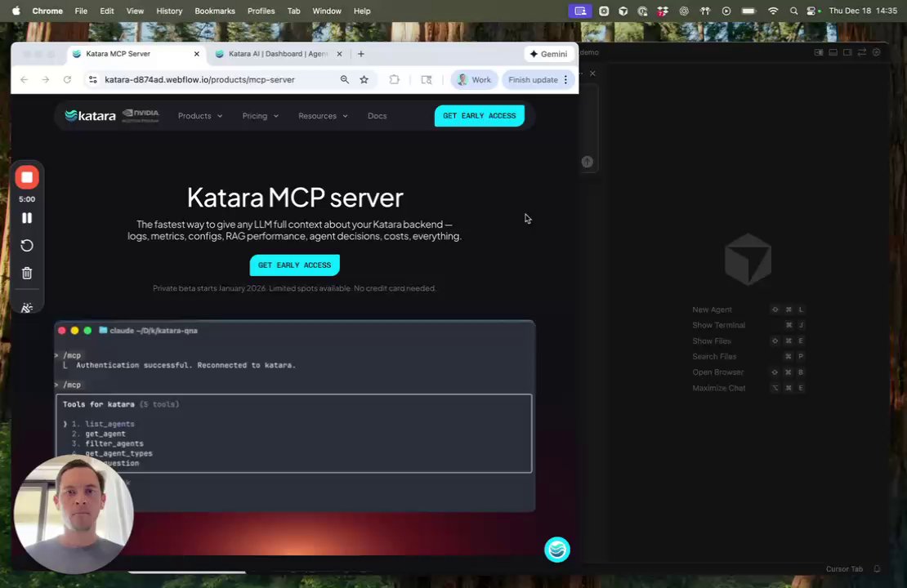Click battery indicator in menu bar
Screen dimensions: 907x588
pyautogui.click(x=748, y=11)
